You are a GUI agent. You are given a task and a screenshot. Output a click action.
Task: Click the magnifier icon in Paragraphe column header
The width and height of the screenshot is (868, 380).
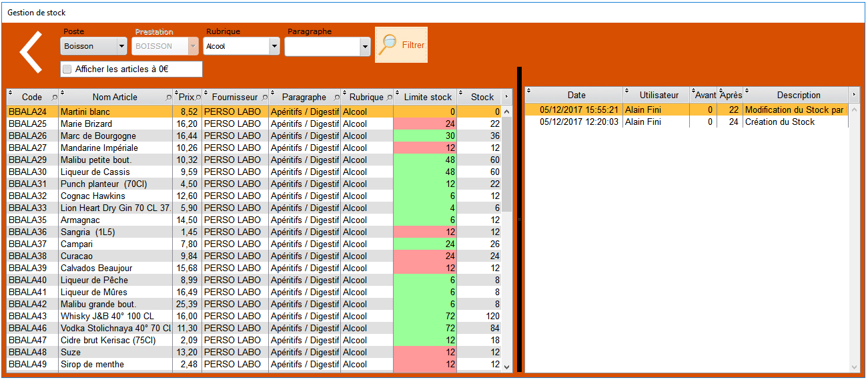pyautogui.click(x=336, y=98)
